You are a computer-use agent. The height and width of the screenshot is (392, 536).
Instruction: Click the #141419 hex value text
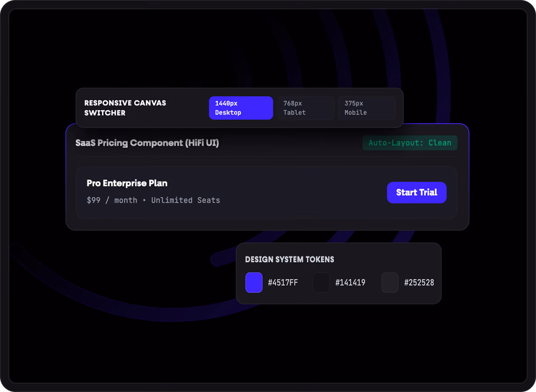click(350, 282)
